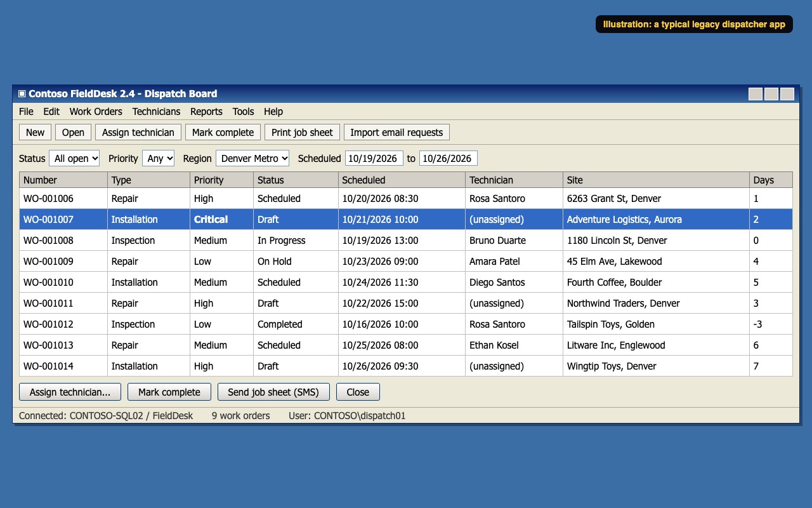Click the Scheduled start date field 10/19/2026
The height and width of the screenshot is (508, 812).
374,158
